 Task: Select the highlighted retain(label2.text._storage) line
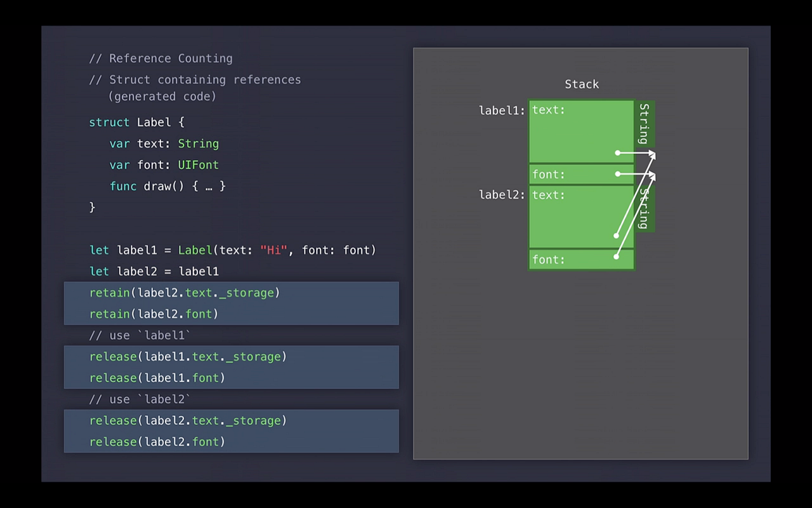coord(184,293)
